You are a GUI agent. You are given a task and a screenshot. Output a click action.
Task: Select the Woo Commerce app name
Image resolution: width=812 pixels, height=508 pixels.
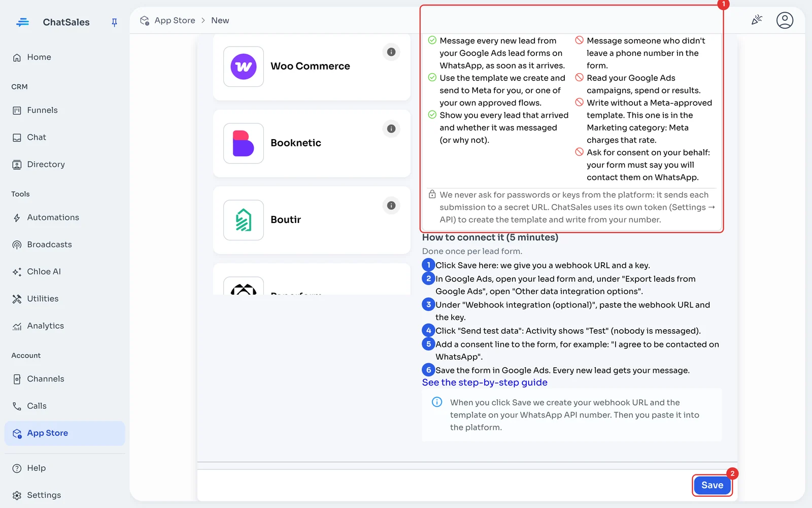click(x=311, y=66)
